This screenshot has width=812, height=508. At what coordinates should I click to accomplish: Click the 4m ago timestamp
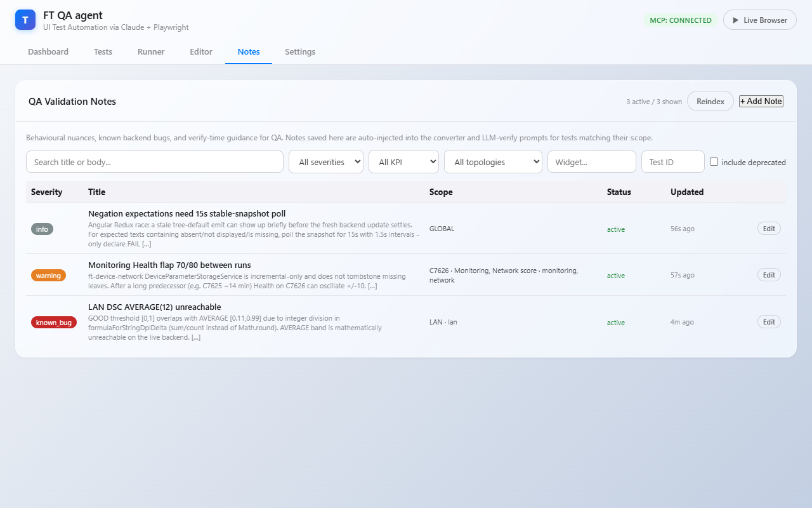point(682,322)
